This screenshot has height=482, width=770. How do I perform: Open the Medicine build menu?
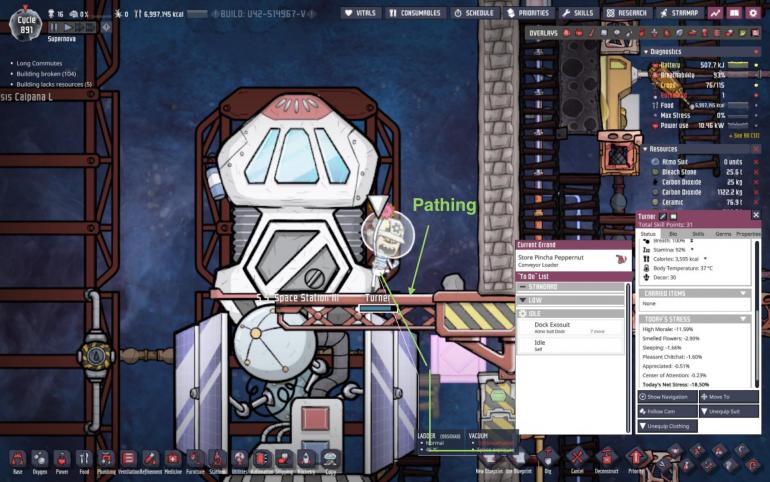point(173,462)
